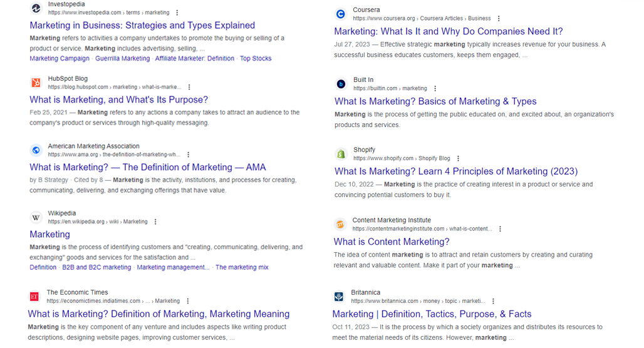Viewport: 644px width, 348px height.
Task: Click the 'Coursera' site name
Action: pyautogui.click(x=366, y=10)
